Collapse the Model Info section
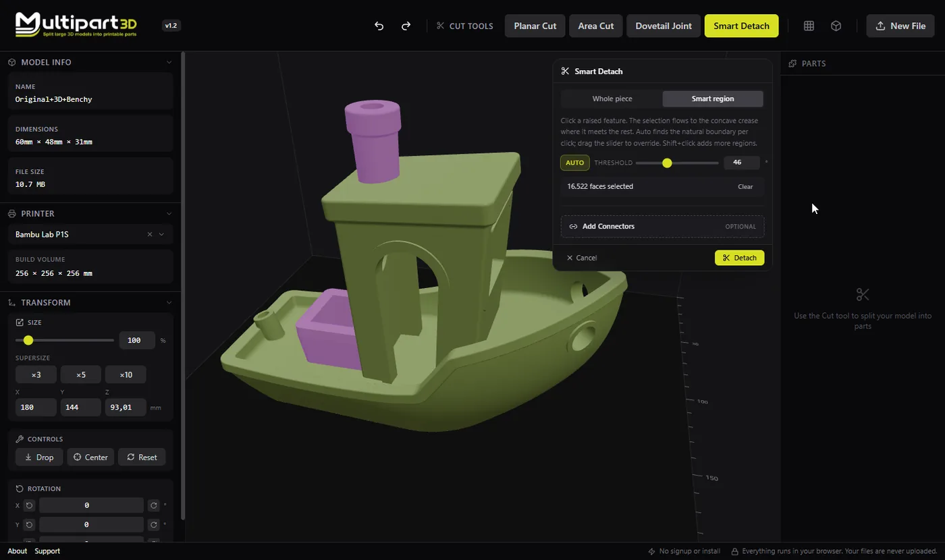The image size is (945, 560). pos(169,62)
